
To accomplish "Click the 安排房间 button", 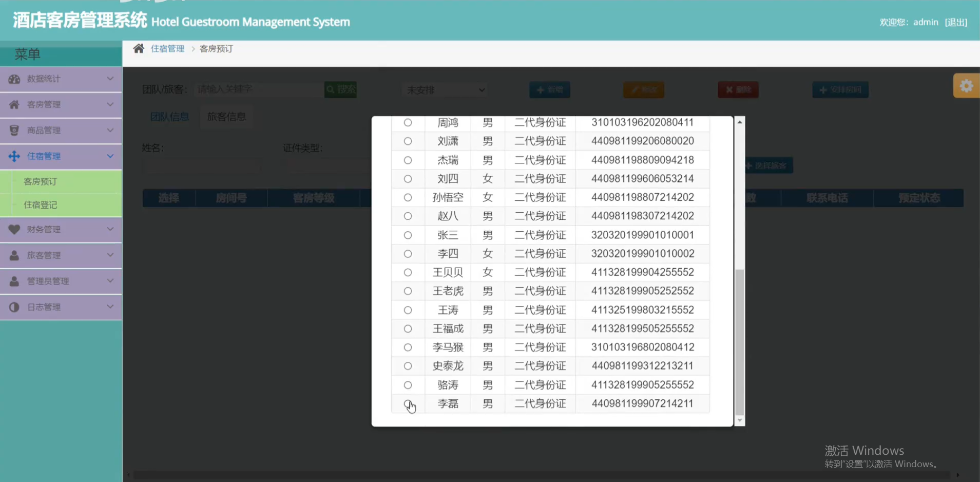I will tap(840, 90).
